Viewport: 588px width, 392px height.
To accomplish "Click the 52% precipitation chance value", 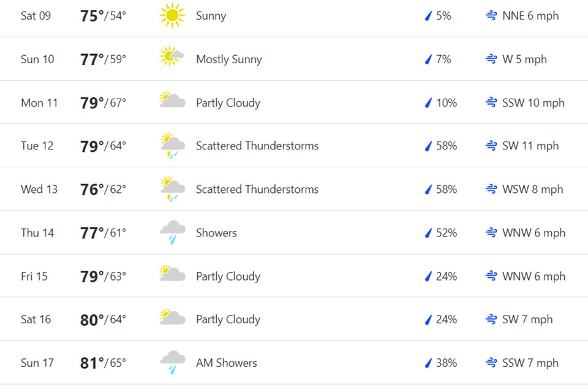I will coord(447,233).
